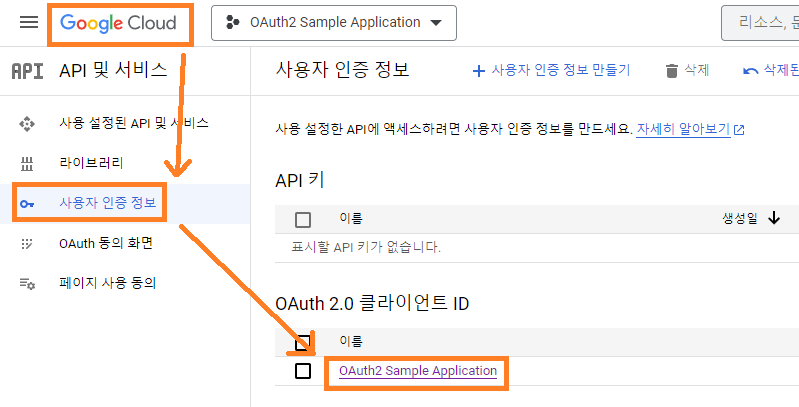This screenshot has width=799, height=407.
Task: Open the OAuth2 Sample Application project picker
Action: point(334,23)
